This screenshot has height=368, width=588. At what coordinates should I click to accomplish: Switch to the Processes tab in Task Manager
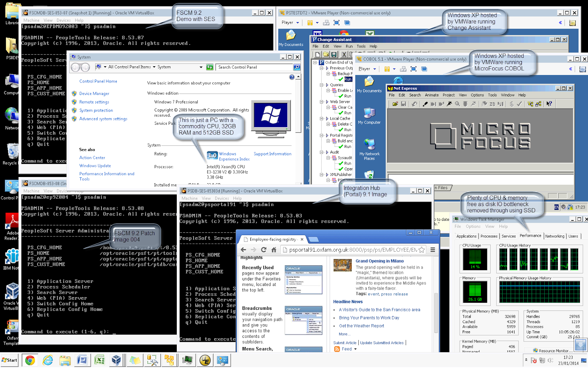[489, 236]
